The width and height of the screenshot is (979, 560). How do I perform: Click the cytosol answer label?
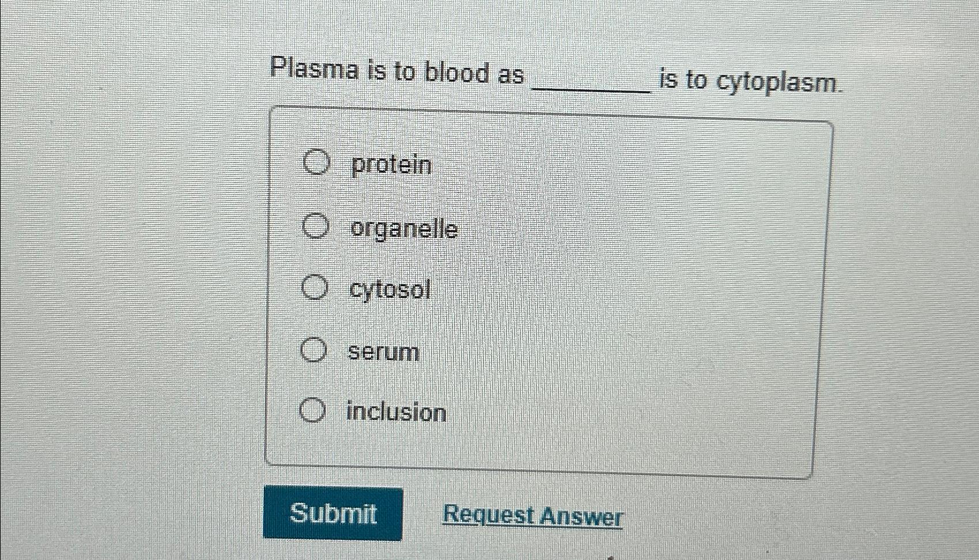(389, 290)
